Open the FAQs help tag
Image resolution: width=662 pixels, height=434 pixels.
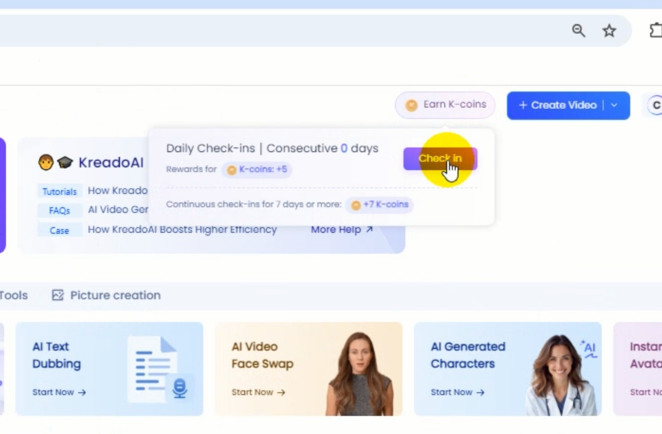(x=60, y=210)
